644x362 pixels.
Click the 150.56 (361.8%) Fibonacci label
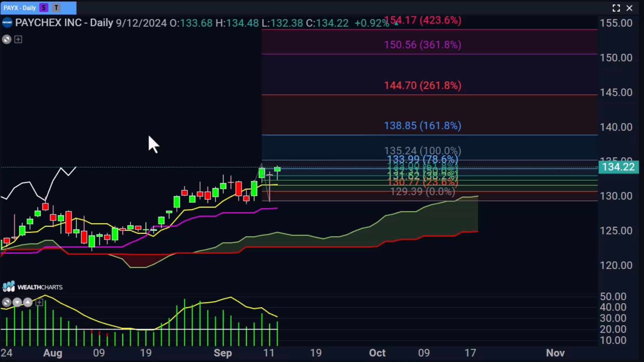tap(423, 45)
